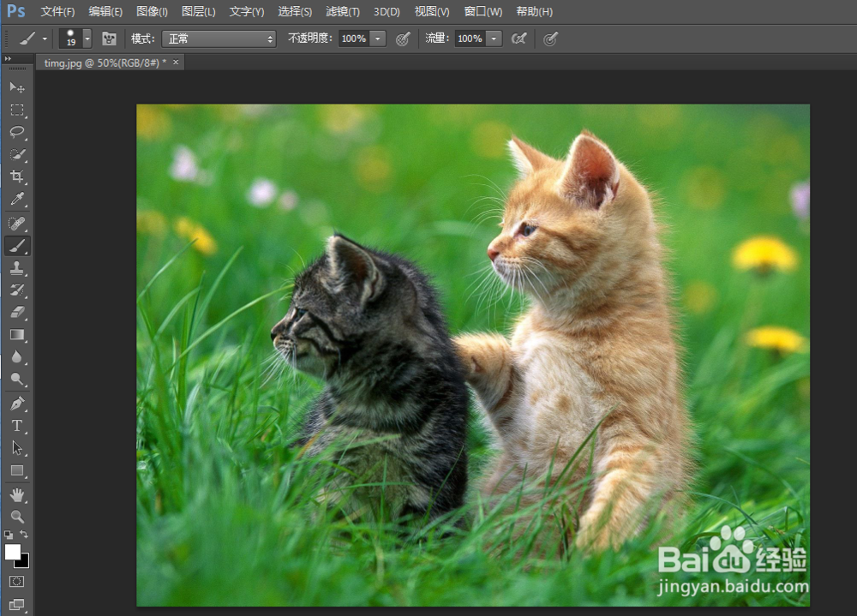Switch to the timg.jpg document tab
Viewport: 857px width, 616px height.
(105, 63)
